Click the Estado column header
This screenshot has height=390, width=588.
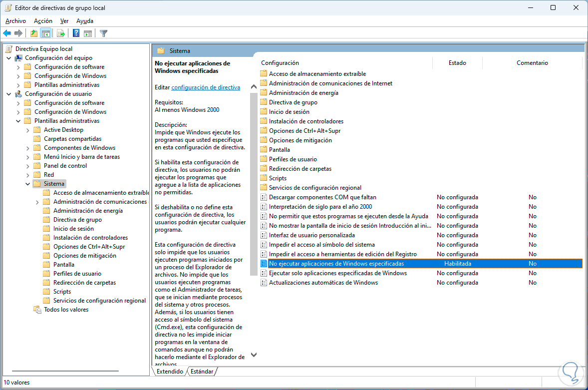point(457,63)
